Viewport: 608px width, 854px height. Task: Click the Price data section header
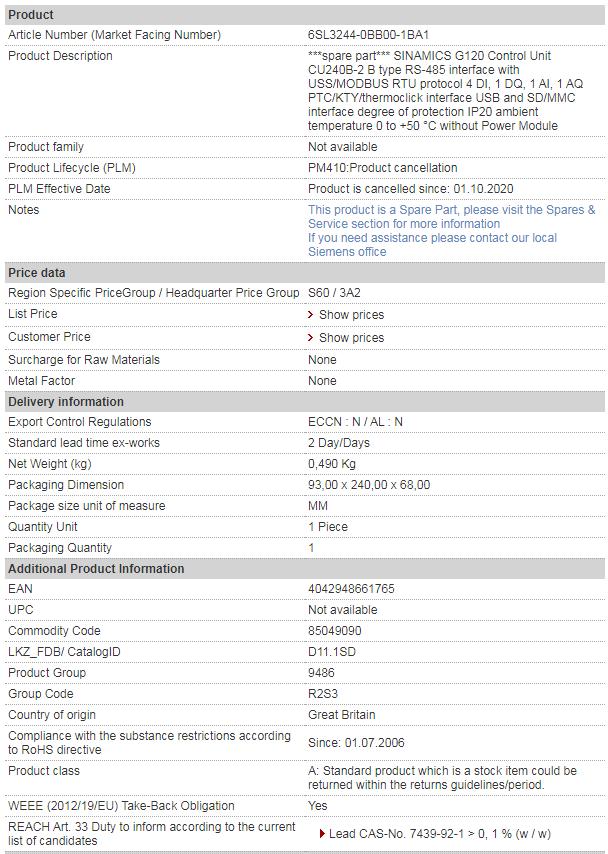37,273
